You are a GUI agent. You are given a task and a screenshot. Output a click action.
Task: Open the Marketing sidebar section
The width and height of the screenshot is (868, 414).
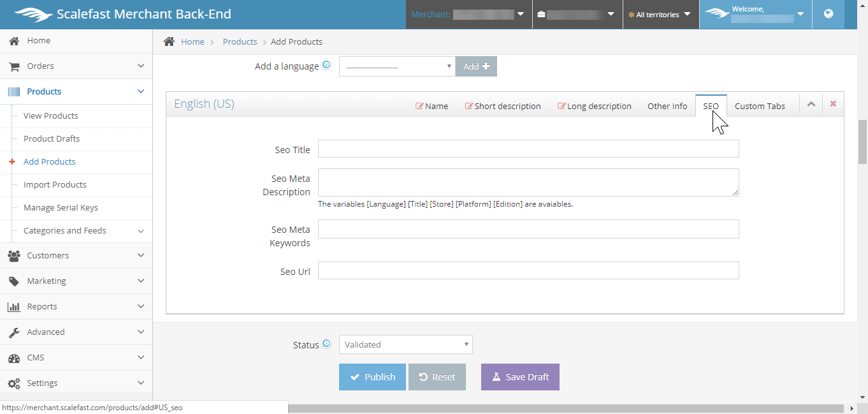coord(76,281)
